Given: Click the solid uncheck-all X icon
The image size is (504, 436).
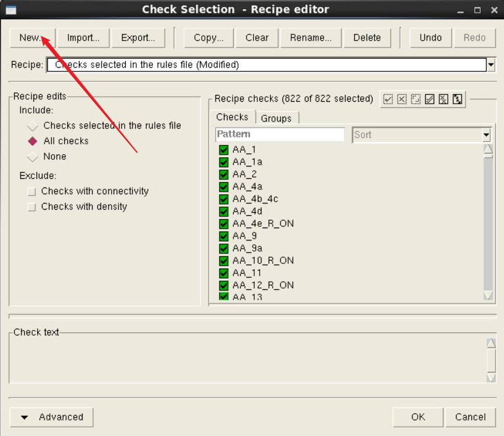Looking at the screenshot, I should coord(442,99).
